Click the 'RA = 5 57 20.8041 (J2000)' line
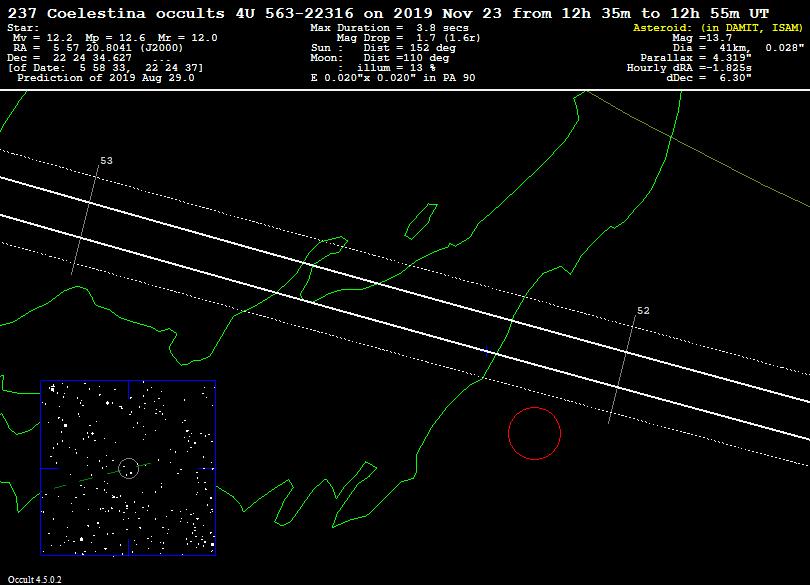This screenshot has width=810, height=585. coord(98,48)
